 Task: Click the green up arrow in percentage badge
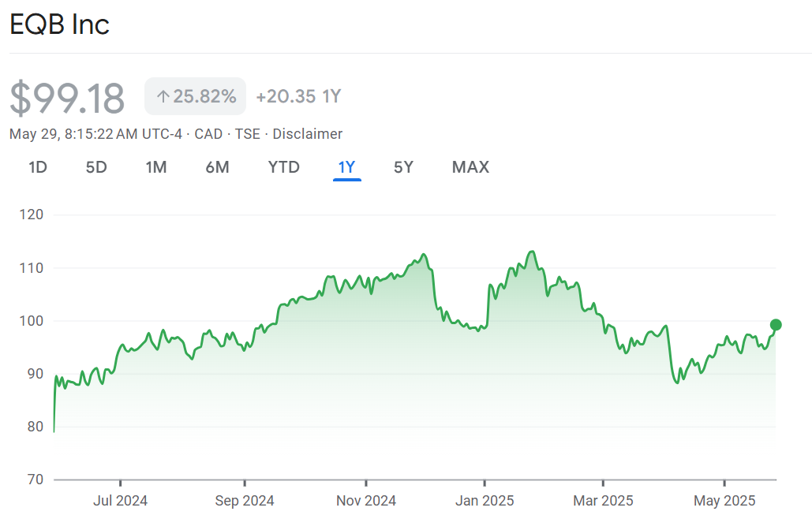click(x=163, y=97)
